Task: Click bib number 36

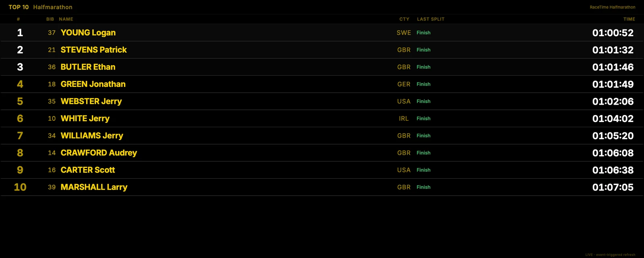Action: pyautogui.click(x=52, y=67)
